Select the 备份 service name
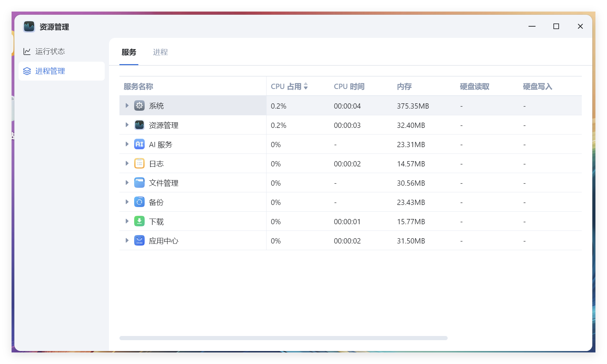 tap(156, 202)
